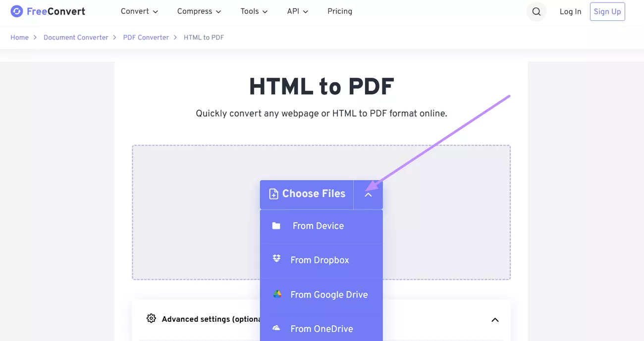The height and width of the screenshot is (341, 644).
Task: Click the chevron next to Choose Files
Action: 368,195
